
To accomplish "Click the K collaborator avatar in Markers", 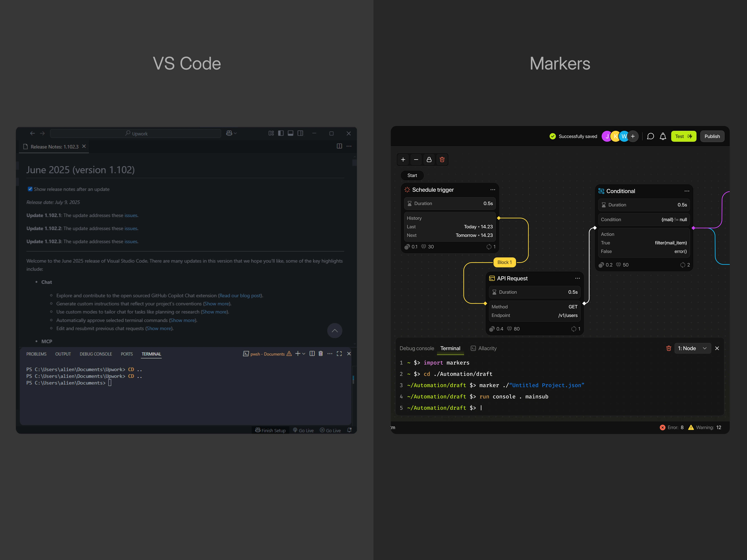I will pos(616,136).
